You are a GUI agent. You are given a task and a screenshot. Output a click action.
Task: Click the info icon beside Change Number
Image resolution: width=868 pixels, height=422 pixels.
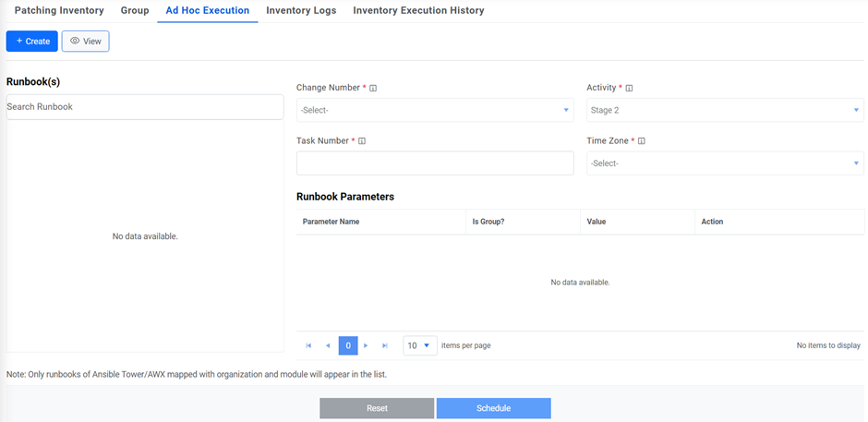[374, 89]
